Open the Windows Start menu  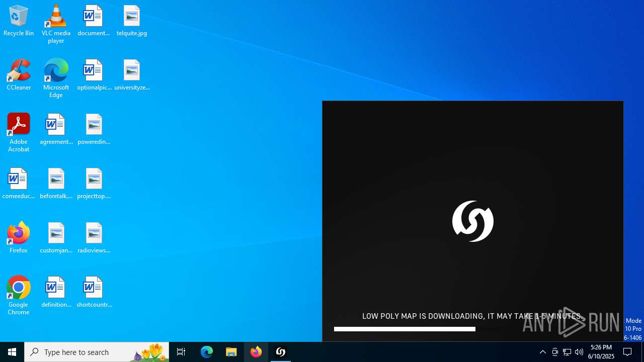point(12,352)
